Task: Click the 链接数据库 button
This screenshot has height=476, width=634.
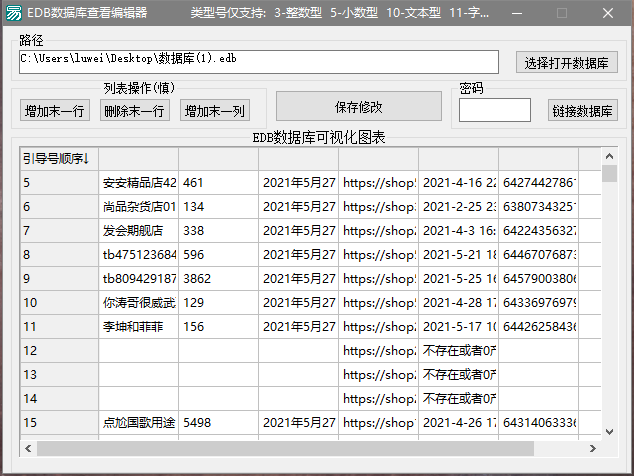Action: [x=583, y=111]
